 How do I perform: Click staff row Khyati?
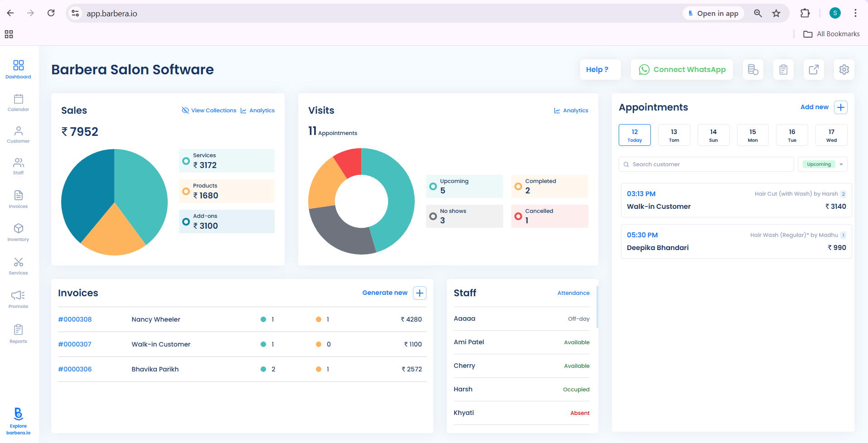[522, 413]
